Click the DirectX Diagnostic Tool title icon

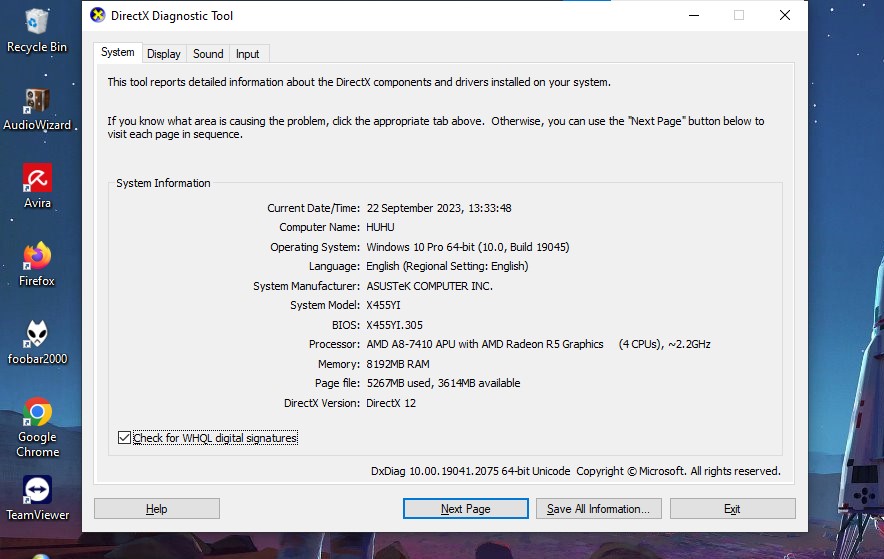click(x=98, y=15)
